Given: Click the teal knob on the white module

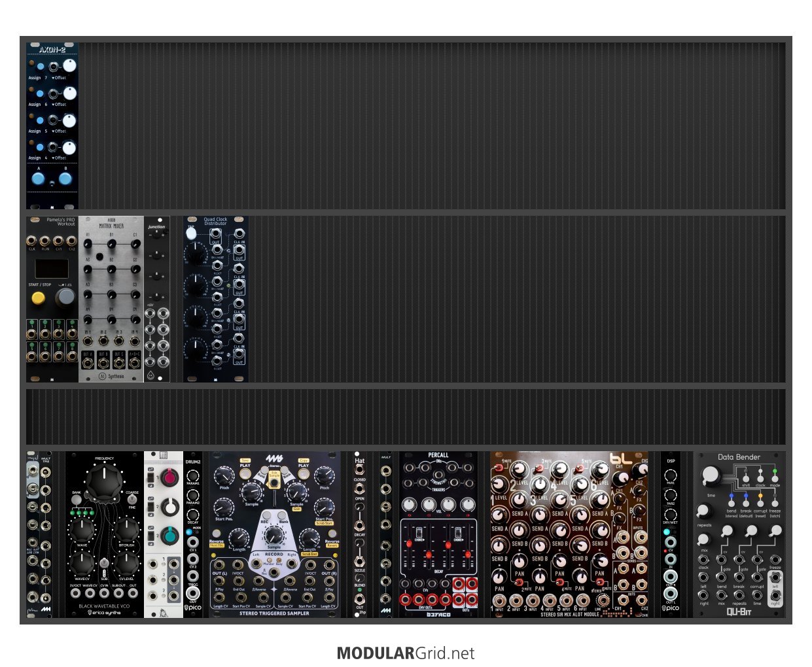Looking at the screenshot, I should pyautogui.click(x=169, y=536).
